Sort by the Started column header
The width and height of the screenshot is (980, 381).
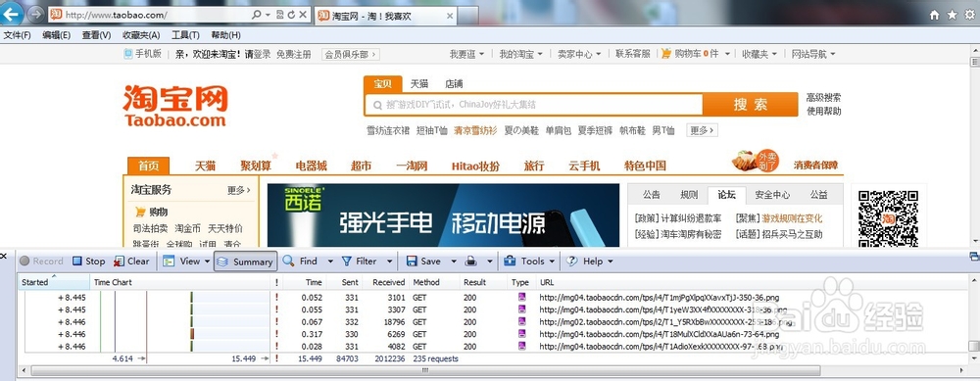(54, 282)
